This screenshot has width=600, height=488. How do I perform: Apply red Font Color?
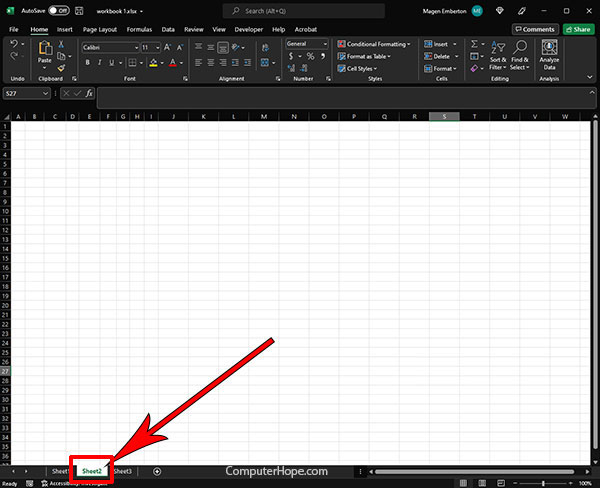click(x=173, y=62)
